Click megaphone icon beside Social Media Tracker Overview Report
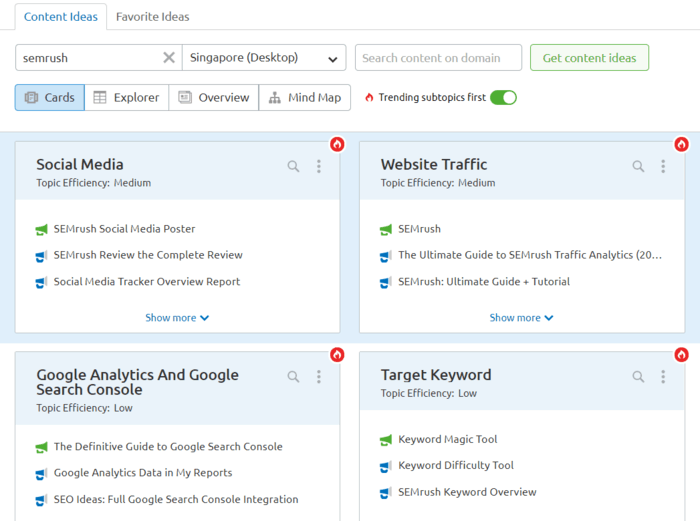700x521 pixels. 42,283
